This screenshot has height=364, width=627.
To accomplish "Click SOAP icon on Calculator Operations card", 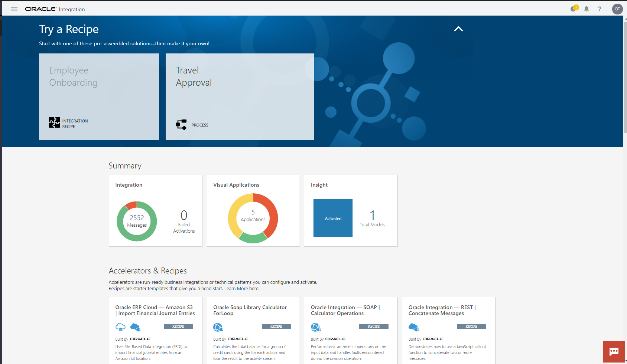I will pos(316,327).
